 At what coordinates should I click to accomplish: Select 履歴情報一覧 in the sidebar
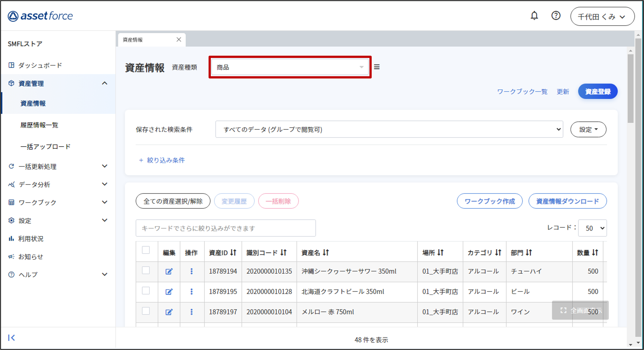coord(39,125)
